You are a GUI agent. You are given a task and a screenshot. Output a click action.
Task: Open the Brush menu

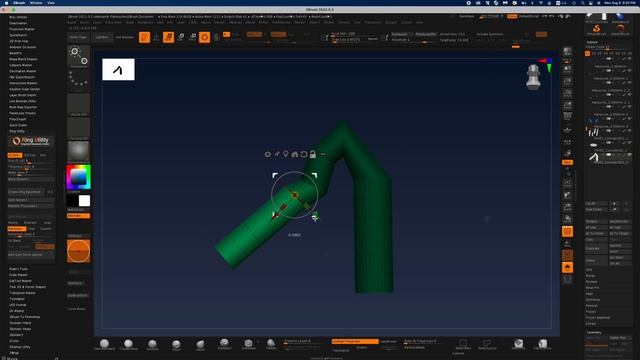click(x=84, y=22)
